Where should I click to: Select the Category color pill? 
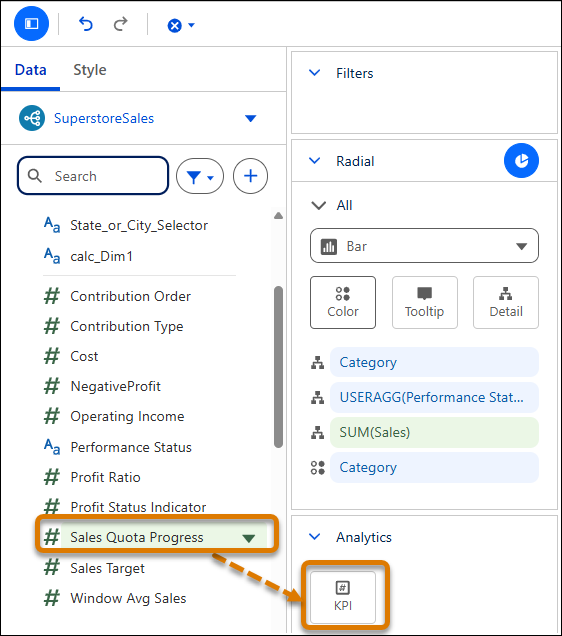click(x=434, y=467)
